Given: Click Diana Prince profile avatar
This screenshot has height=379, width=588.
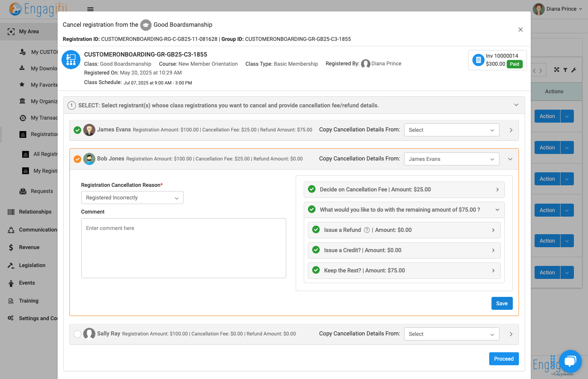Looking at the screenshot, I should click(538, 9).
